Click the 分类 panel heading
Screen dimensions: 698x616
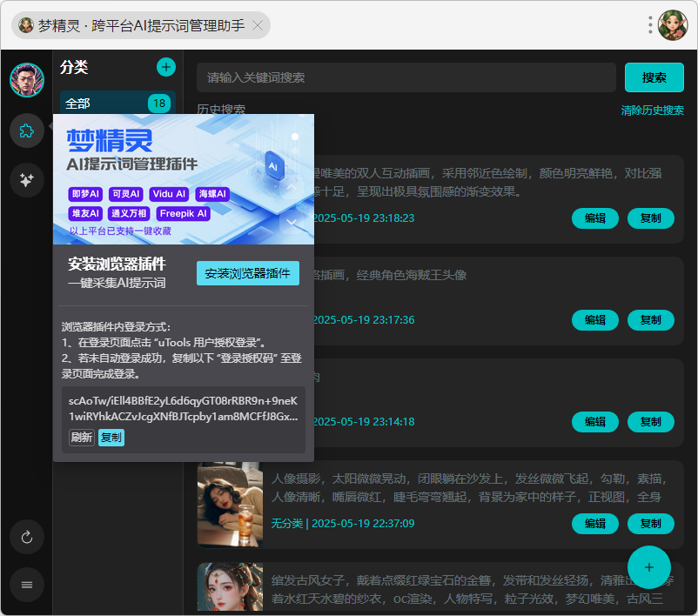pyautogui.click(x=74, y=67)
